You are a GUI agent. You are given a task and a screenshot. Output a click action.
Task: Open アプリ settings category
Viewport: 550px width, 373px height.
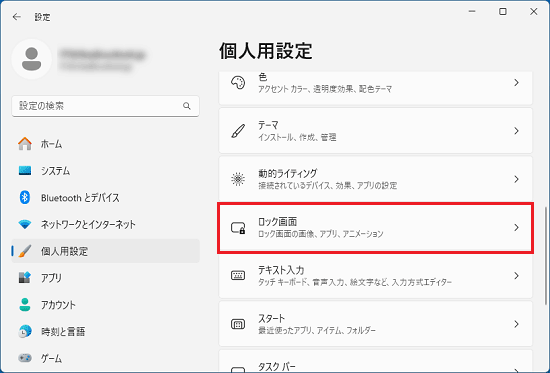click(x=105, y=278)
